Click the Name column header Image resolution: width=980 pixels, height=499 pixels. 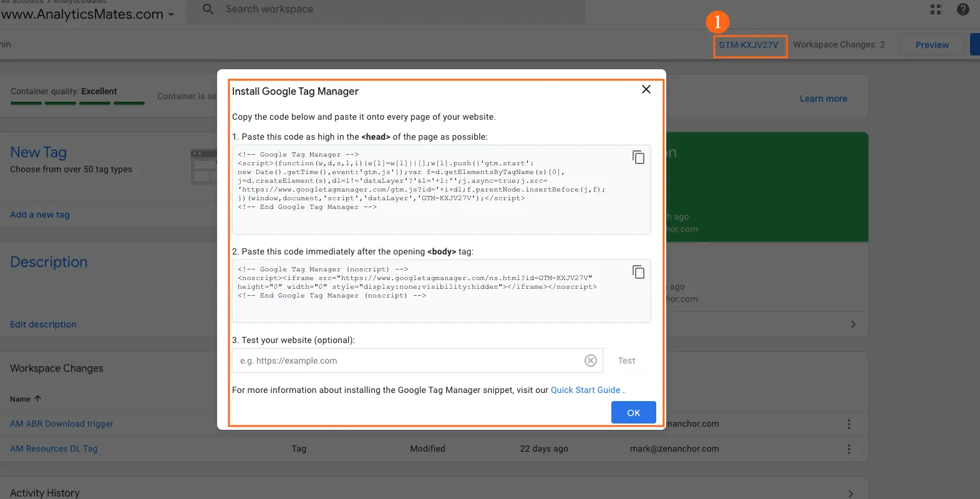click(20, 399)
